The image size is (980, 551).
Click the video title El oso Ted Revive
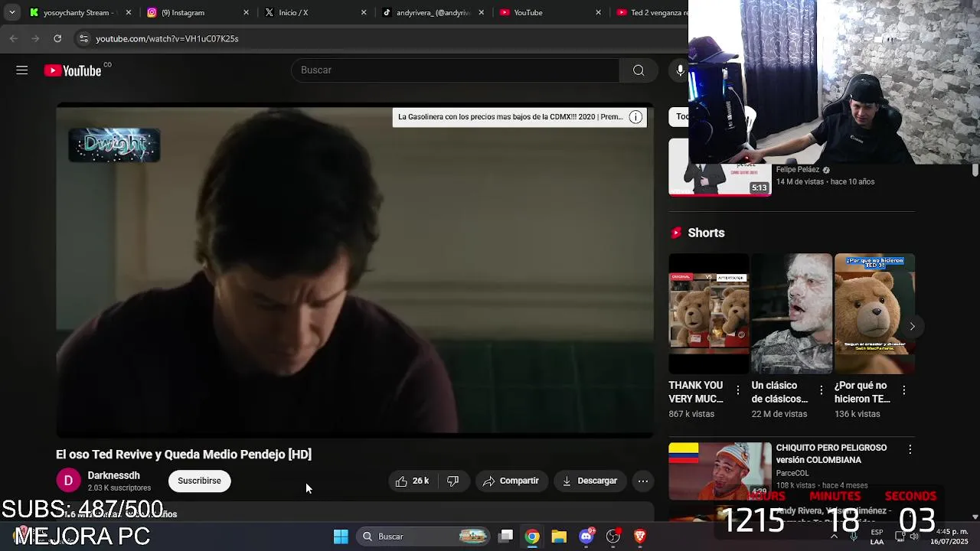point(184,455)
